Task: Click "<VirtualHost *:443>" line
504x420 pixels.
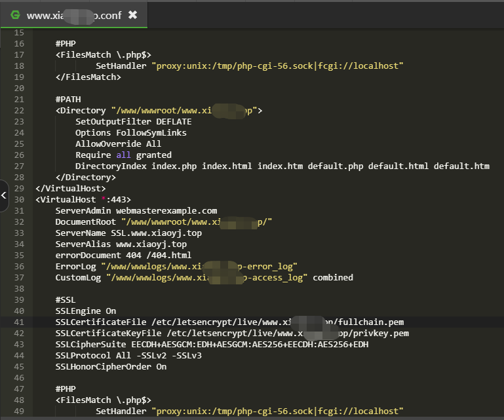Action: tap(83, 200)
